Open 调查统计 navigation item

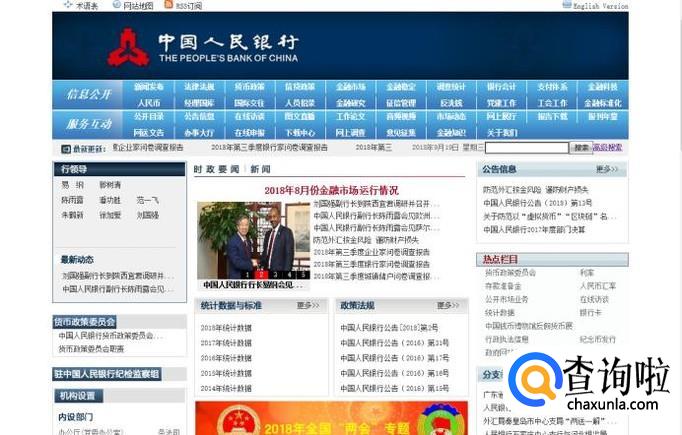coord(451,87)
